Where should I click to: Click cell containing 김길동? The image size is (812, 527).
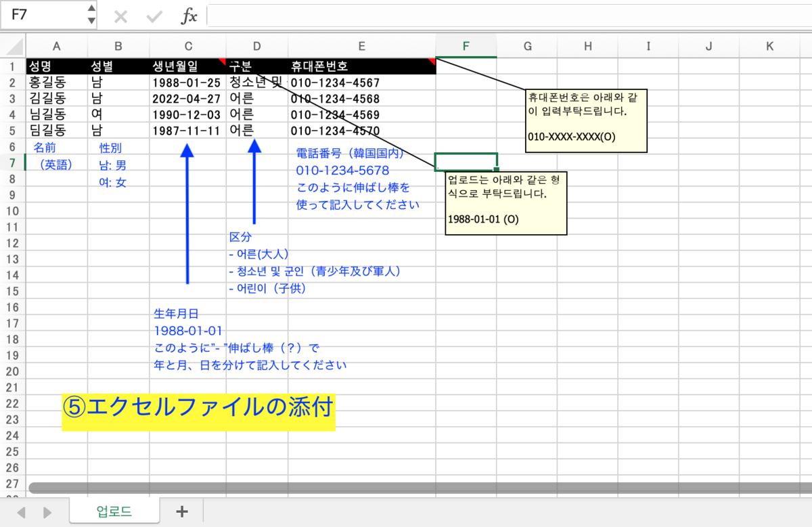coord(57,98)
